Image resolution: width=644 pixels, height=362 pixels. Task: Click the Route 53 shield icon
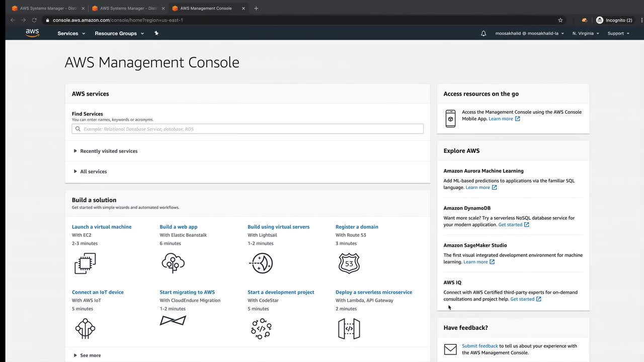[x=349, y=263]
